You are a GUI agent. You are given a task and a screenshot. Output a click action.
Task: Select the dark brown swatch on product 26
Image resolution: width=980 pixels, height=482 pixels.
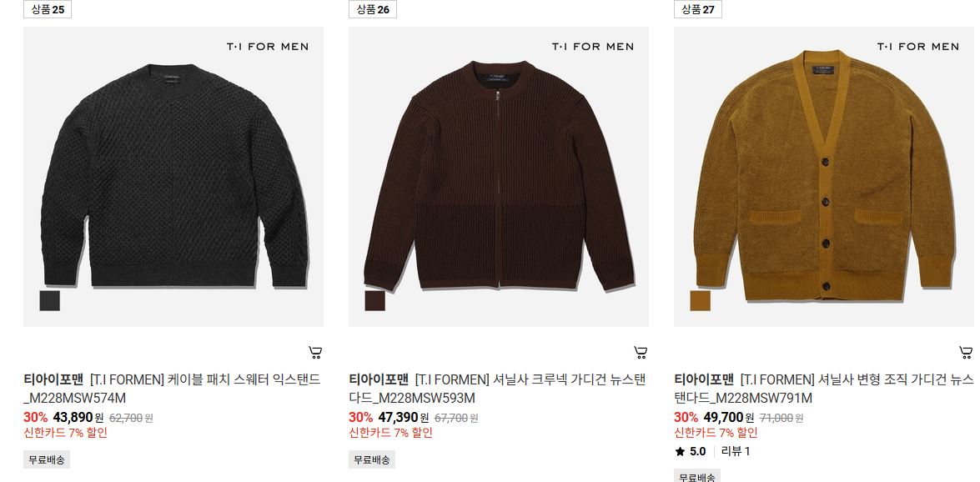pyautogui.click(x=375, y=301)
